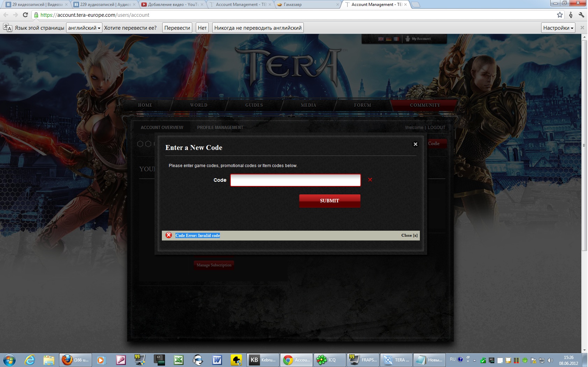Click 'Никогда не переводить английский'
Viewport: 588px width, 367px height.
258,28
